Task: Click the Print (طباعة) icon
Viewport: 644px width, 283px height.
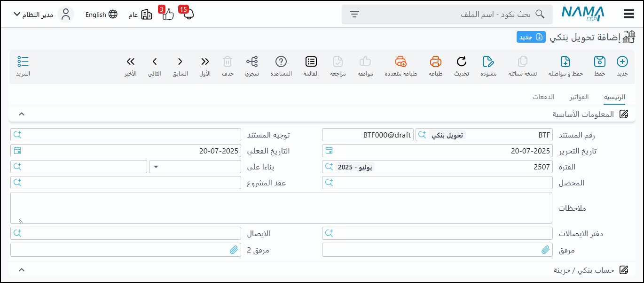Action: point(436,62)
